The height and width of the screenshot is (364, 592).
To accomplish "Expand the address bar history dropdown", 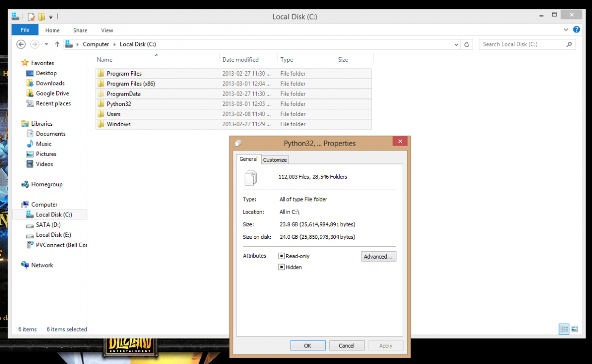I will tap(456, 44).
